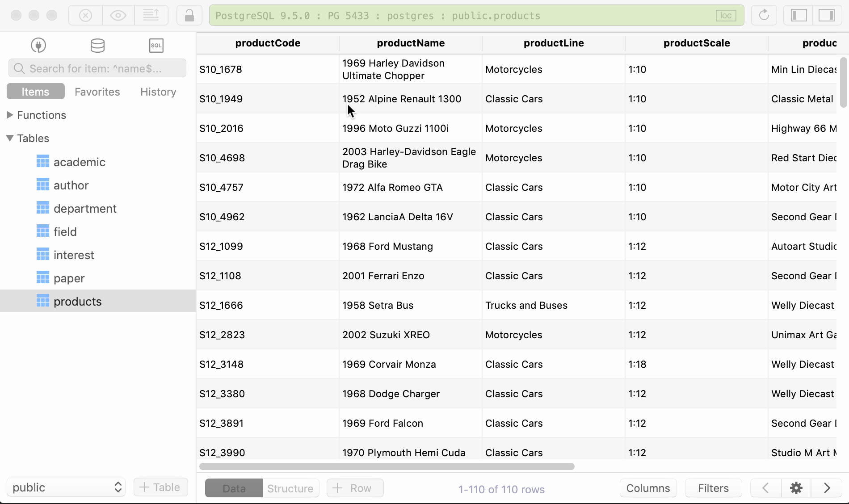Click the S10_1678 product code cell

coord(268,69)
